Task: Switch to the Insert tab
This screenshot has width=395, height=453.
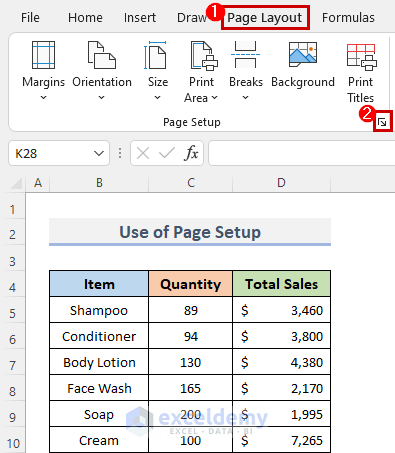Action: point(140,17)
